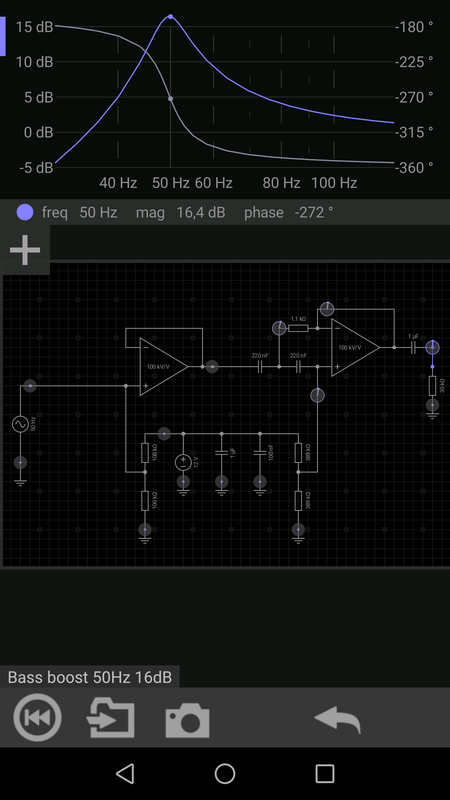Viewport: 450px width, 800px height.
Task: Tap the Android back navigation button
Action: [x=125, y=773]
